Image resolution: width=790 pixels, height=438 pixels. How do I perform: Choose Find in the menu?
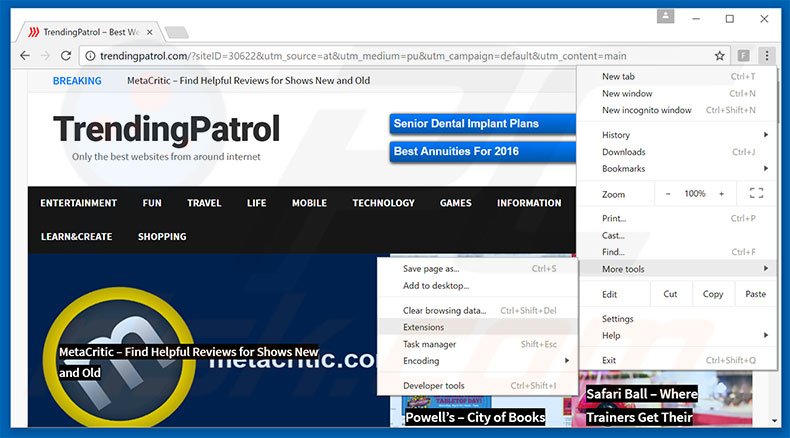tap(678, 252)
